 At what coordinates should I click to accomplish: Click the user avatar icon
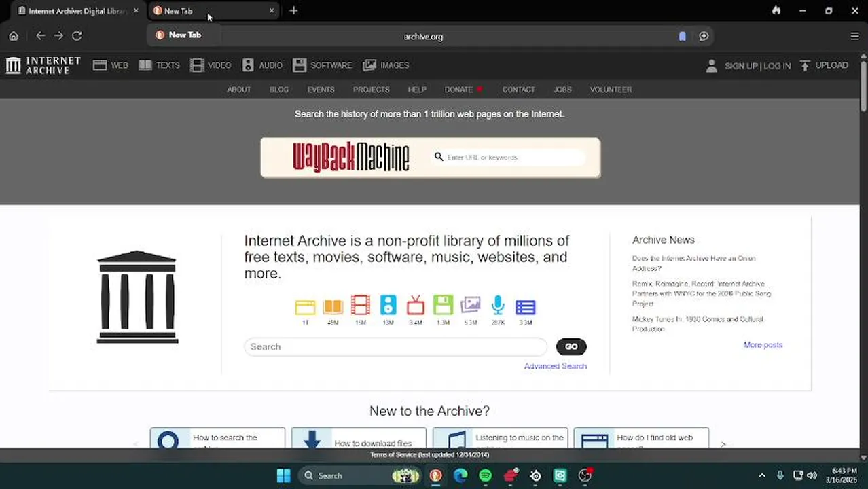711,65
